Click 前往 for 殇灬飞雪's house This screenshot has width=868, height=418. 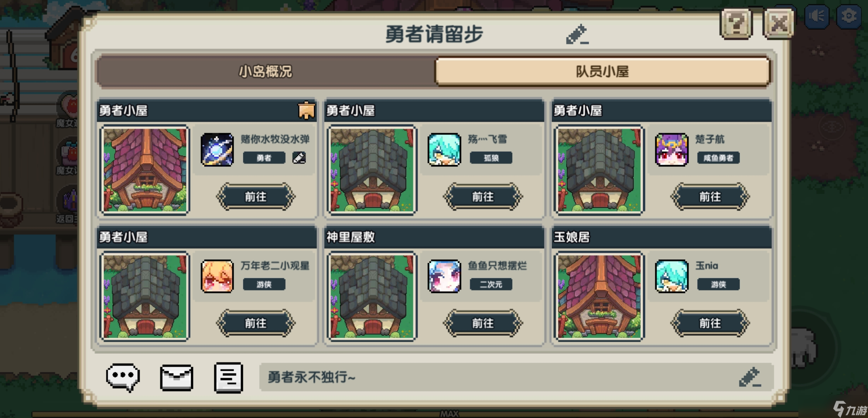(x=483, y=197)
